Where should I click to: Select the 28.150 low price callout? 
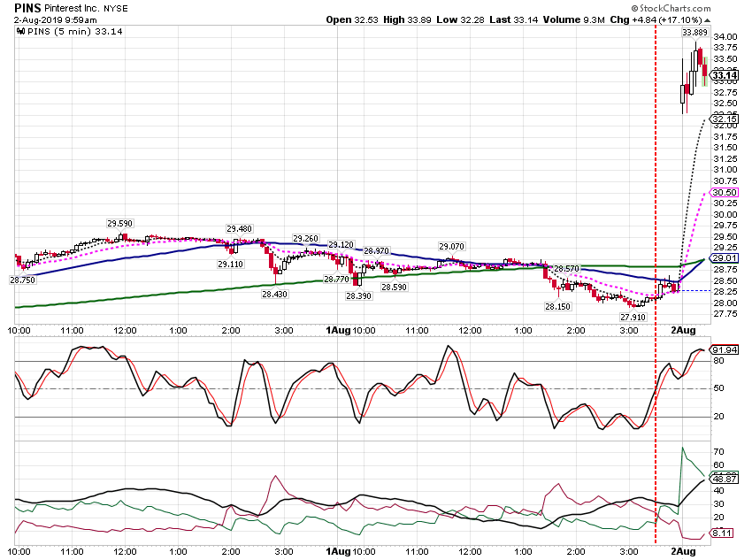[x=557, y=306]
